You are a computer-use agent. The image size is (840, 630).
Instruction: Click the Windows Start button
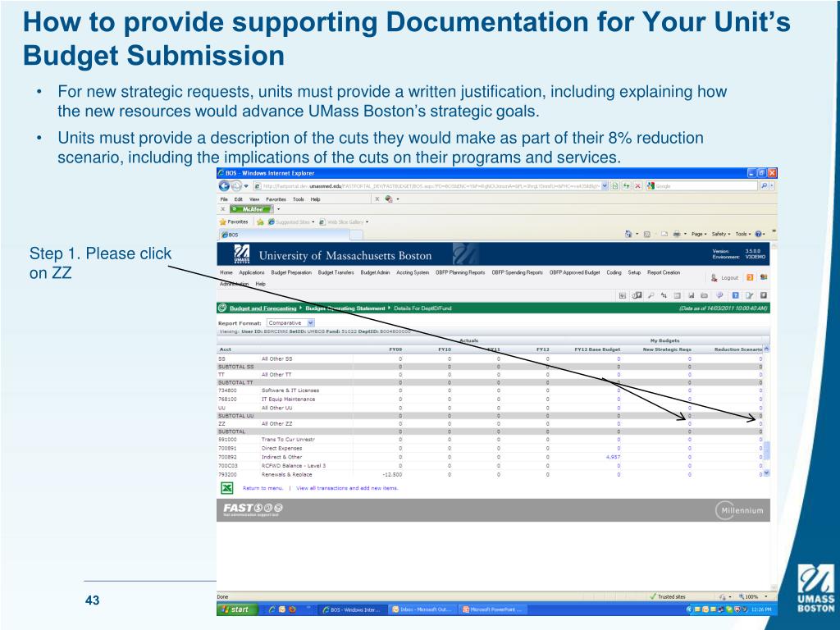click(x=236, y=609)
